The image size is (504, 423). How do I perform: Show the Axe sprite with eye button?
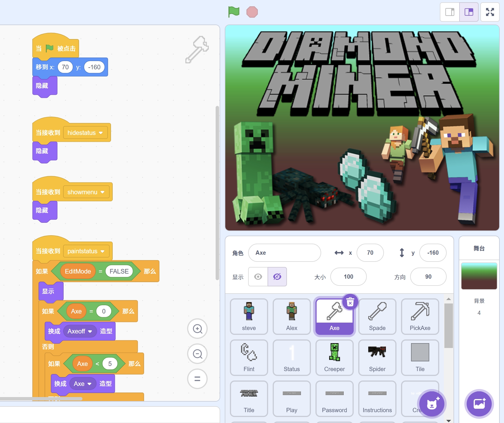[258, 277]
